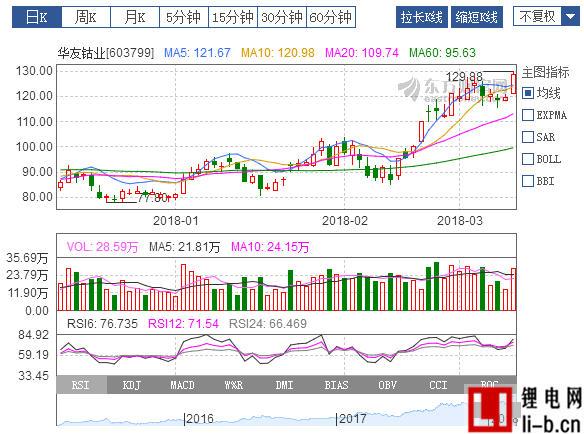Enable the EXPMA indicator checkbox

528,115
